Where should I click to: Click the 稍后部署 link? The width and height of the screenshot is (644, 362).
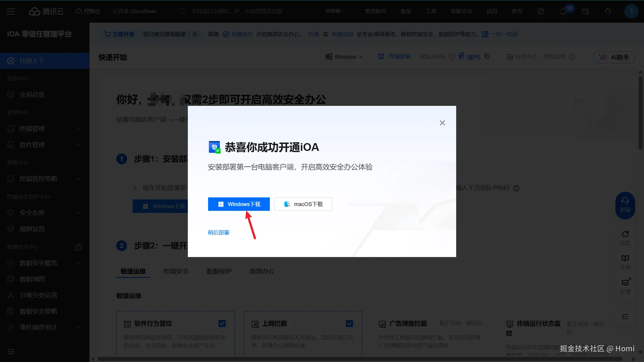(x=218, y=232)
